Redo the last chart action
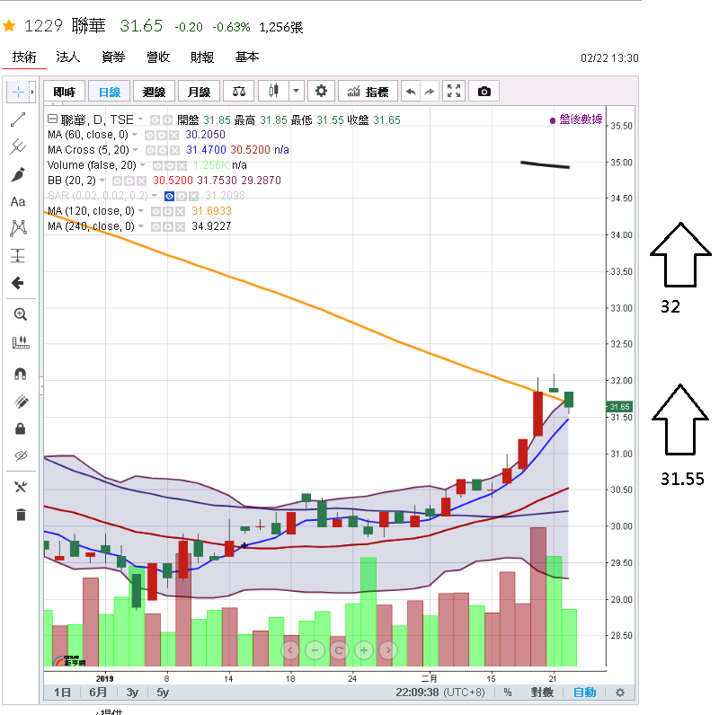This screenshot has height=715, width=728. (x=430, y=92)
